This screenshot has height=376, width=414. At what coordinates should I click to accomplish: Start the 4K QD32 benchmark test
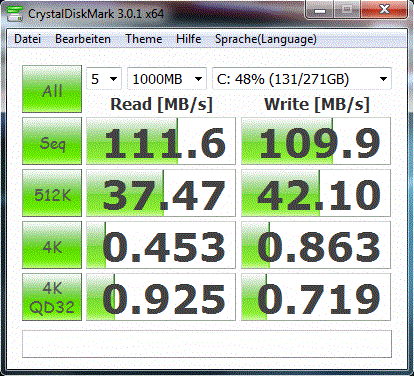52,297
